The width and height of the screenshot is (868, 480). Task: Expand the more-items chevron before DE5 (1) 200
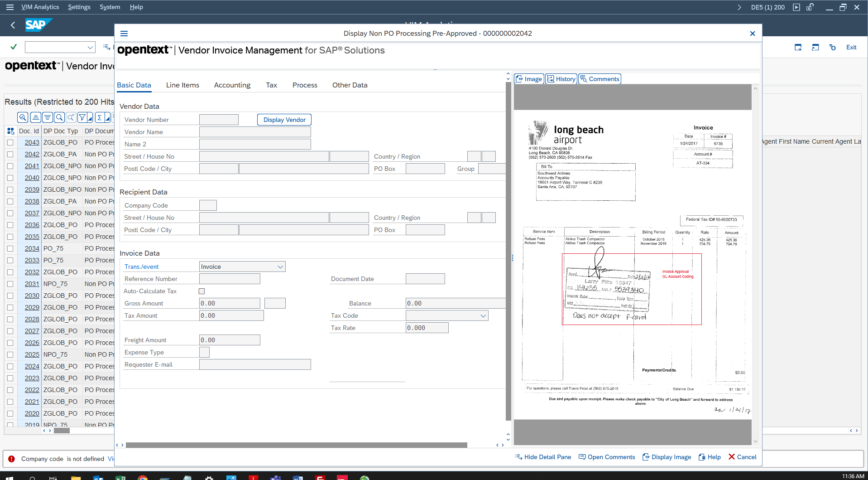(x=739, y=7)
